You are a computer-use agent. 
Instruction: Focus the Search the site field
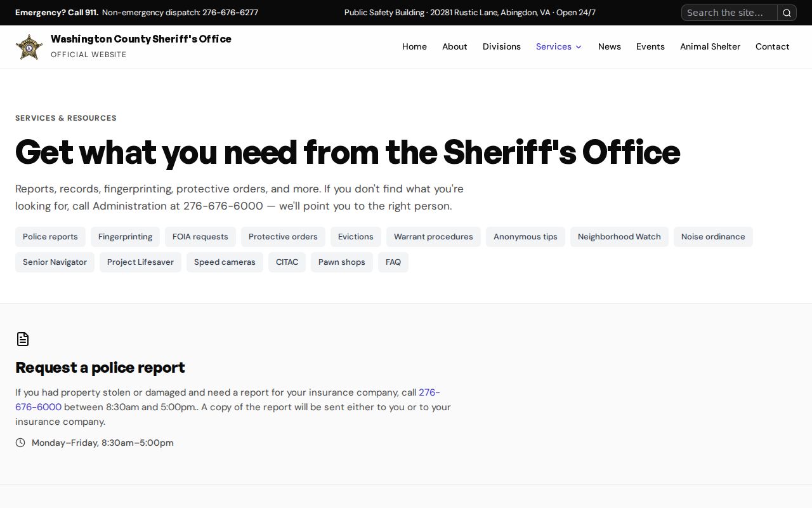730,13
